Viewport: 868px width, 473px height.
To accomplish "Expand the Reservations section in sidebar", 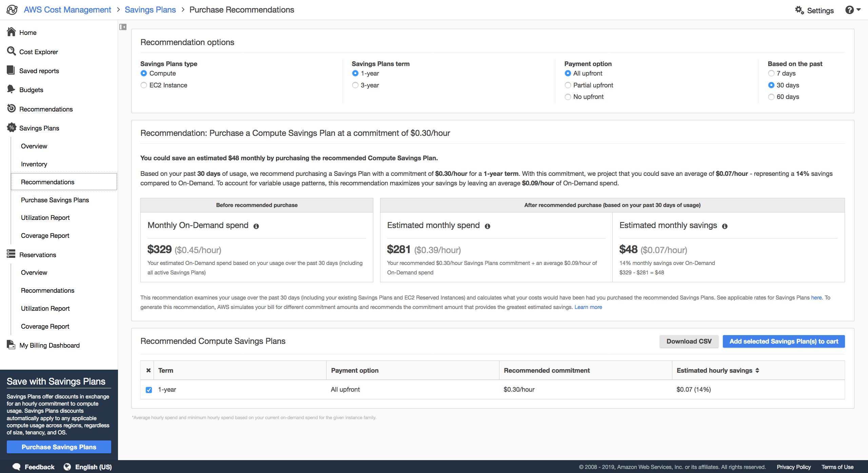I will click(38, 254).
